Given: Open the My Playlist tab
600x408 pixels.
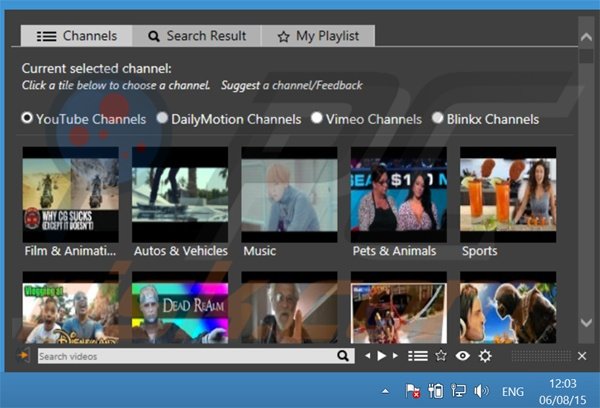Looking at the screenshot, I should [318, 36].
